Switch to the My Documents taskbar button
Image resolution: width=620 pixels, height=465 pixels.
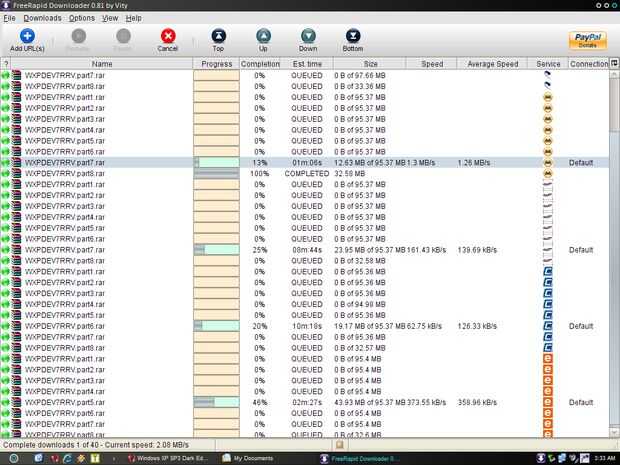pyautogui.click(x=248, y=458)
